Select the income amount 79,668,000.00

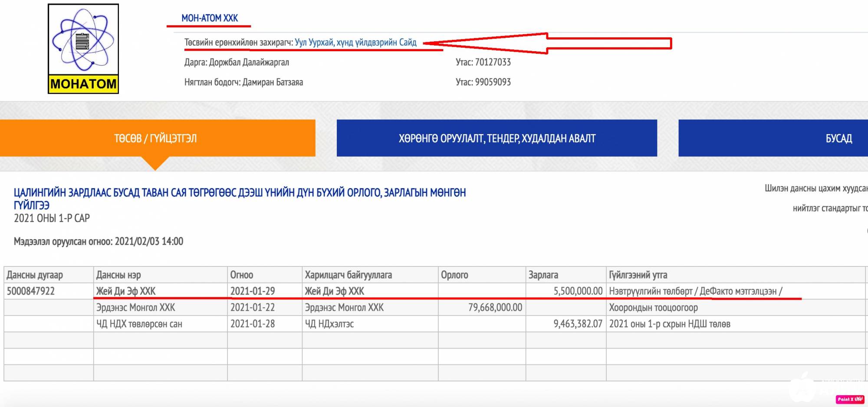[482, 308]
